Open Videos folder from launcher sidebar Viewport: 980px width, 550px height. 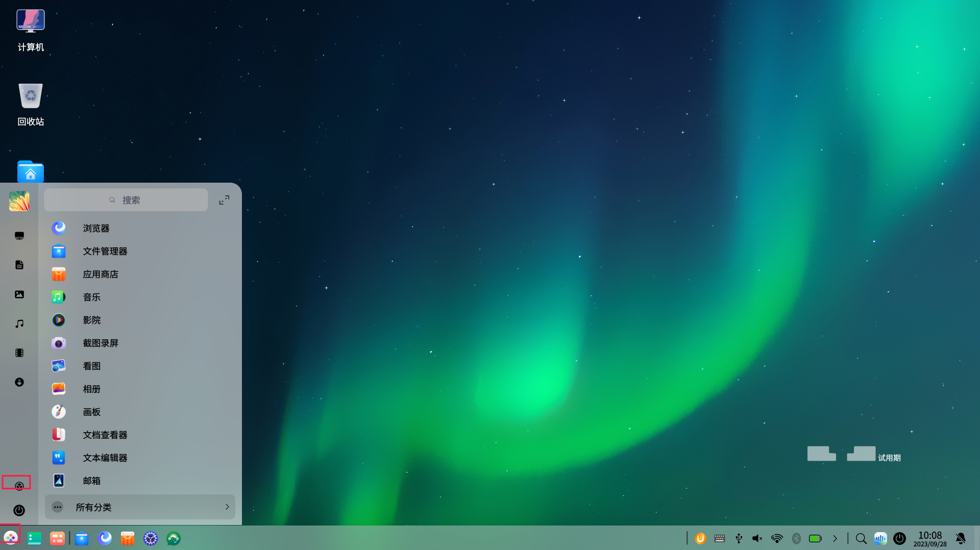19,353
